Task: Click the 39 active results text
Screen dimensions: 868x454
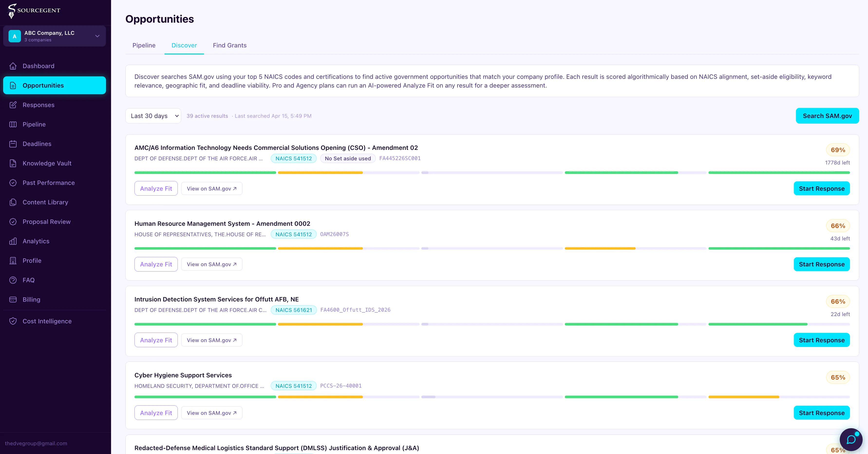Action: 207,116
